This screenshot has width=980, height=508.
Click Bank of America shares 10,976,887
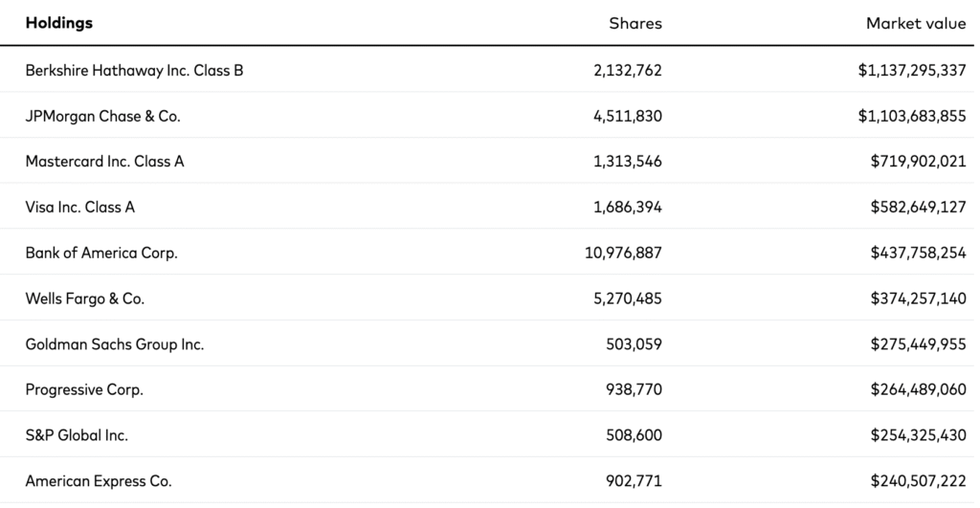[623, 253]
